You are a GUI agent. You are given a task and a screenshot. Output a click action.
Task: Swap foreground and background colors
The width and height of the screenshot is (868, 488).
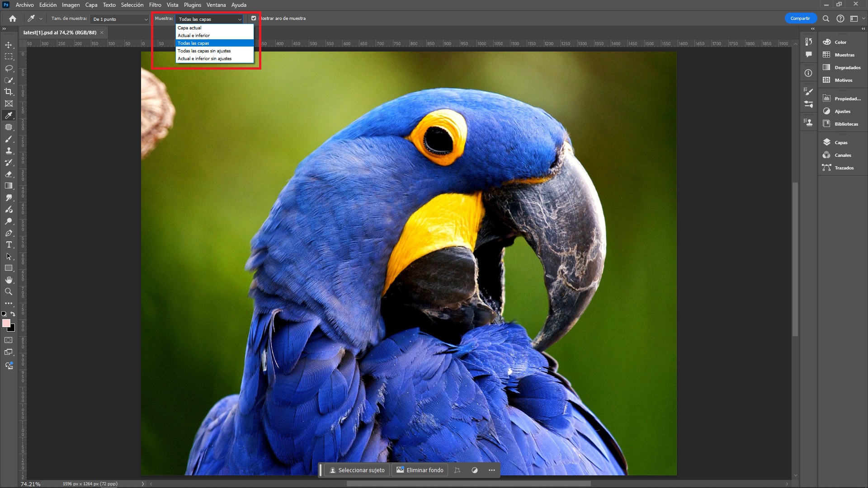coord(13,314)
